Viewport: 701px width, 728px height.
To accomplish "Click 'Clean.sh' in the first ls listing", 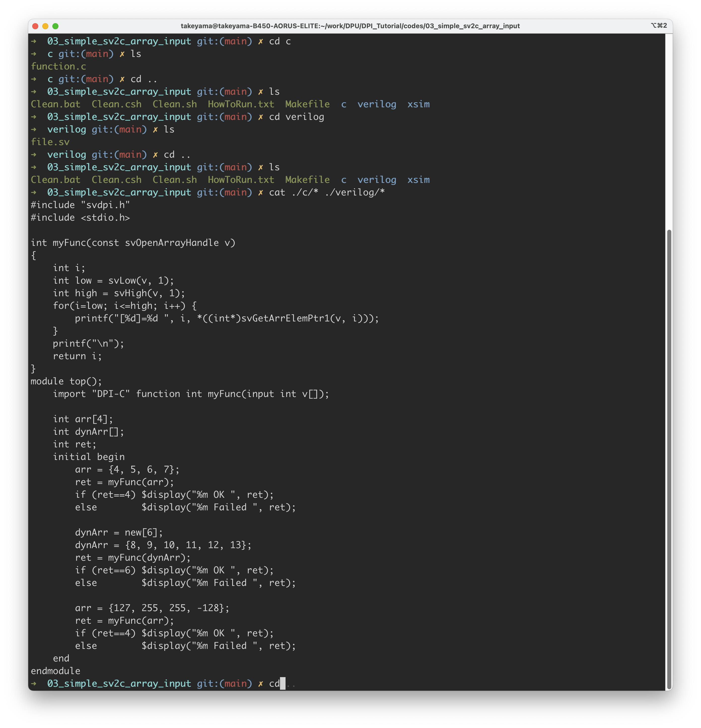I will (175, 104).
